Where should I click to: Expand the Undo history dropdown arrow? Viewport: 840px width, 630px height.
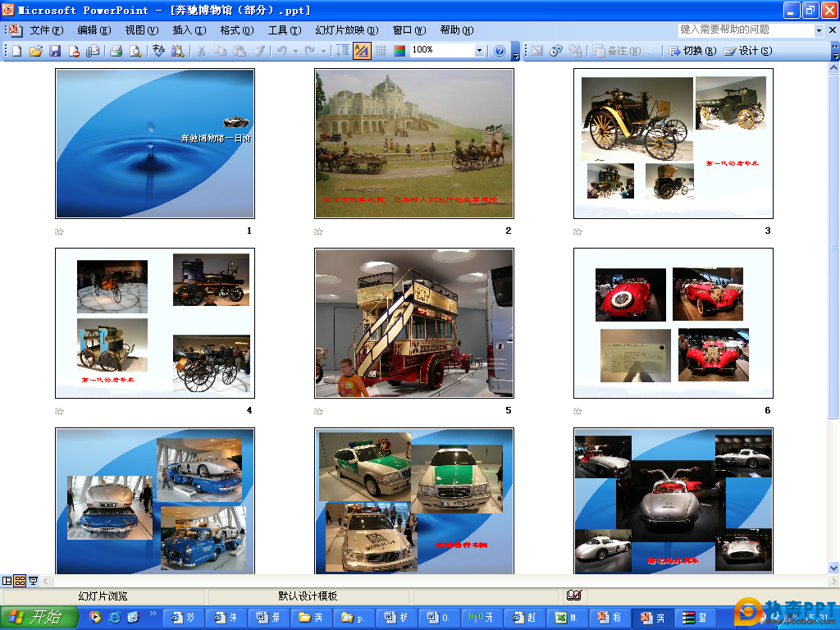tap(295, 52)
